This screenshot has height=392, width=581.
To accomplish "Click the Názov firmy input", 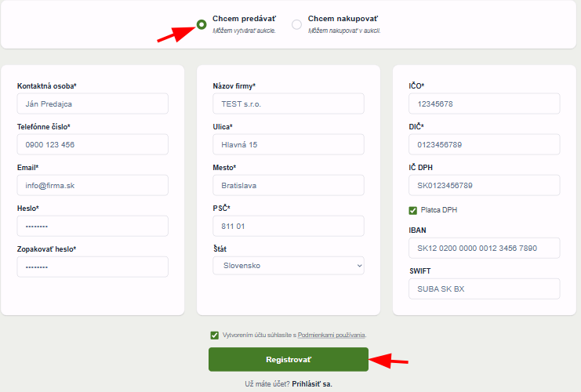I will coord(288,103).
